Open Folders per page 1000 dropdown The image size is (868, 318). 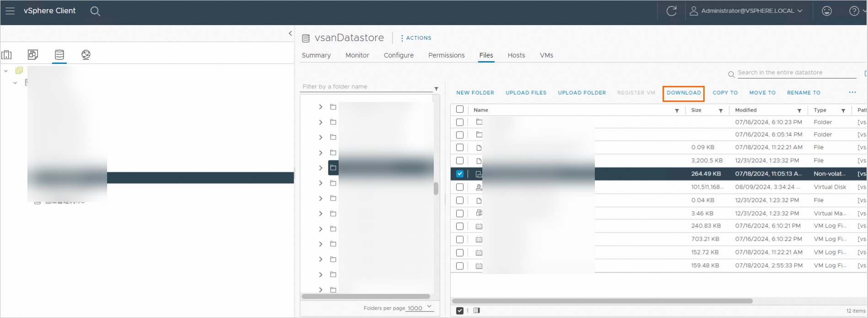coord(421,308)
